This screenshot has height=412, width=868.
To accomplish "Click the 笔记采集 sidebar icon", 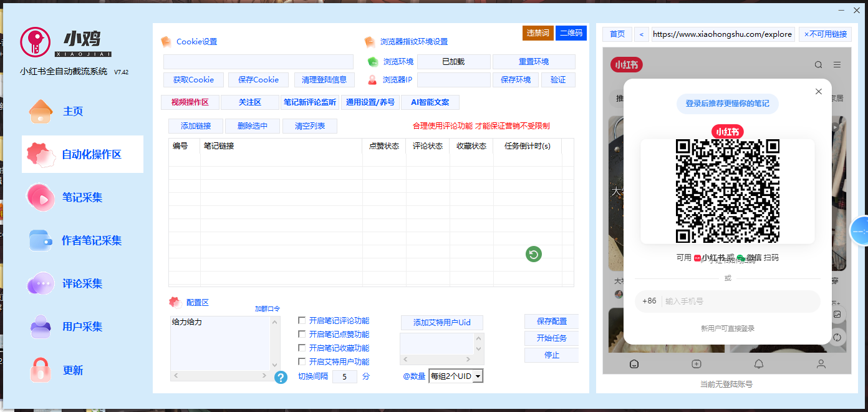I will coord(41,197).
